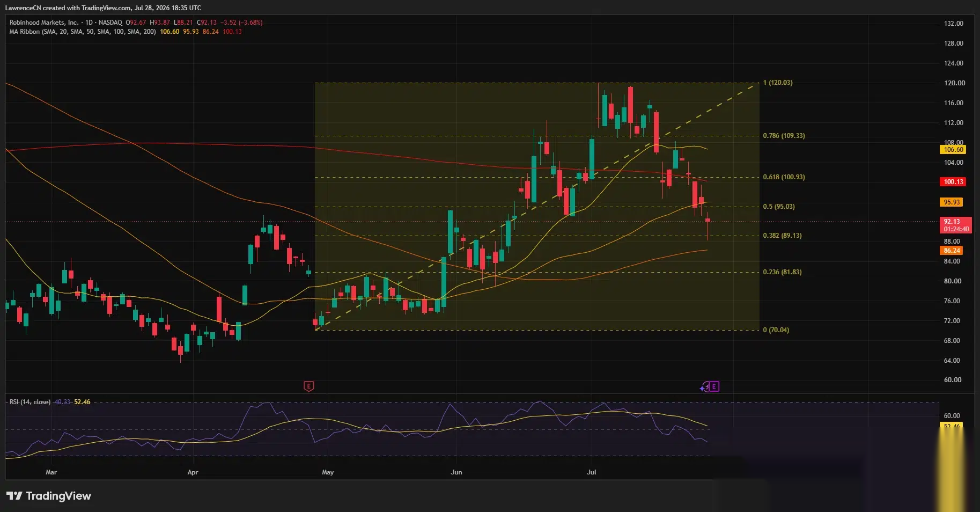
Task: Click the Fib level label 0 (70.04)
Action: (776, 330)
